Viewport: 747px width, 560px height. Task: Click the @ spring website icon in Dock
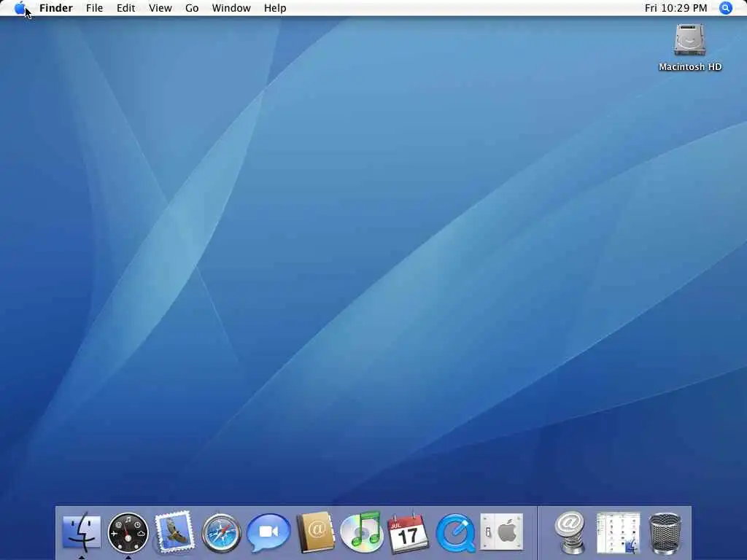coord(570,532)
